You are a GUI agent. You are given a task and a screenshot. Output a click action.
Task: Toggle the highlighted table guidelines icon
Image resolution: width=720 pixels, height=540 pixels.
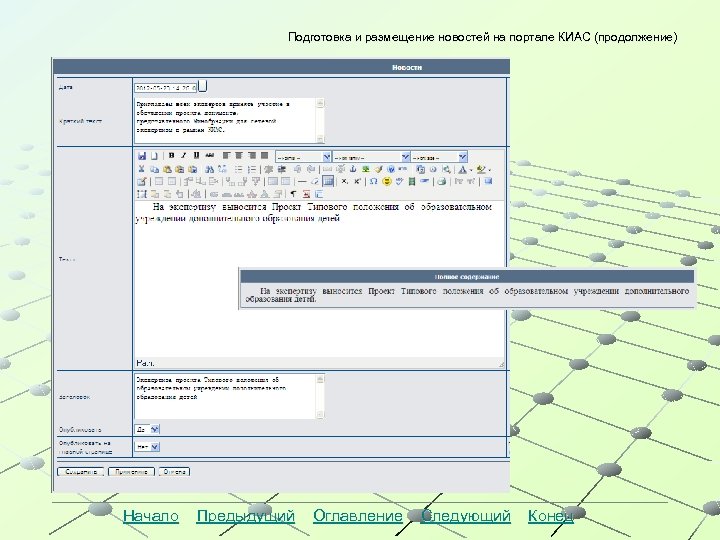tap(328, 181)
